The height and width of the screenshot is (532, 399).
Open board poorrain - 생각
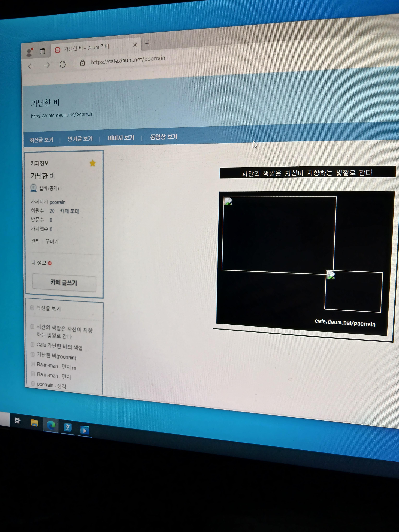tap(52, 385)
